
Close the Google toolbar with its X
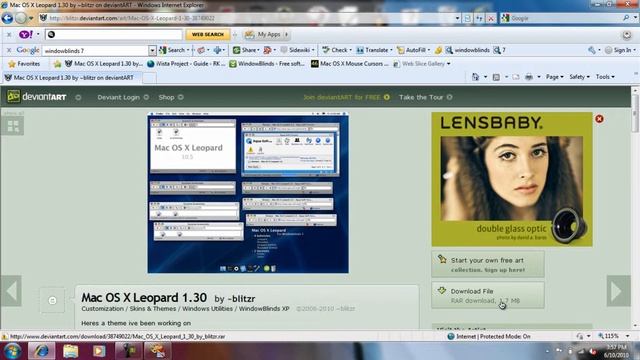coord(9,50)
